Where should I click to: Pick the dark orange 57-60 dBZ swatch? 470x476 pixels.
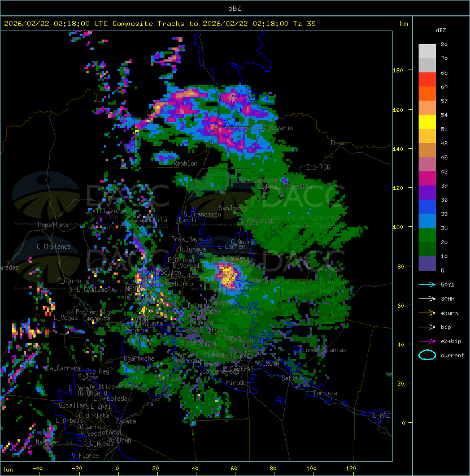coord(427,93)
